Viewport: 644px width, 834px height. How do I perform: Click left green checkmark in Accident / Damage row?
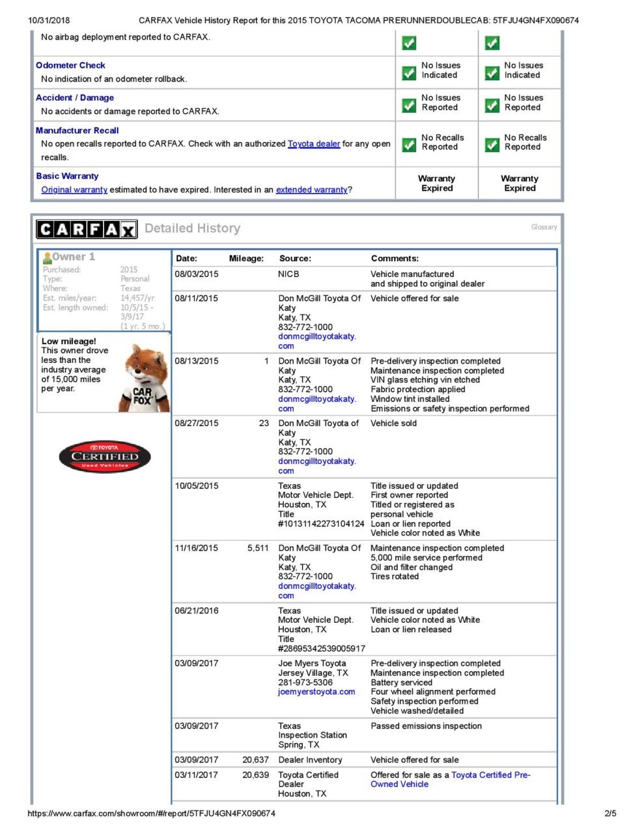coord(409,105)
